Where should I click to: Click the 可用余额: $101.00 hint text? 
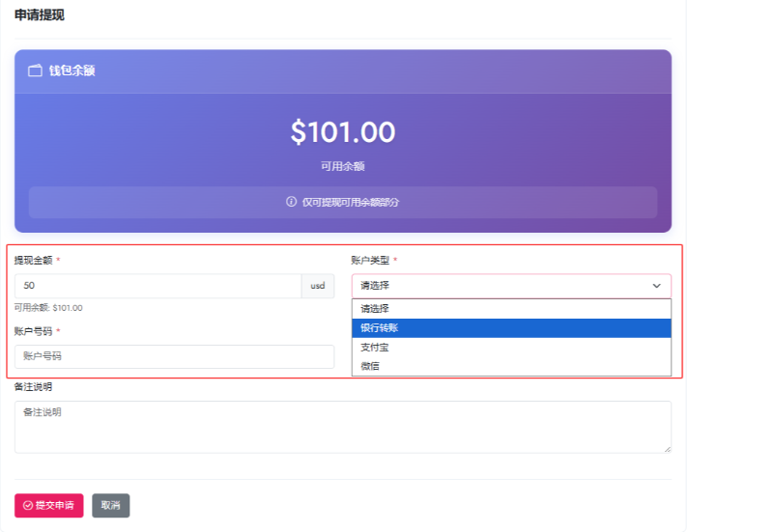click(x=48, y=308)
